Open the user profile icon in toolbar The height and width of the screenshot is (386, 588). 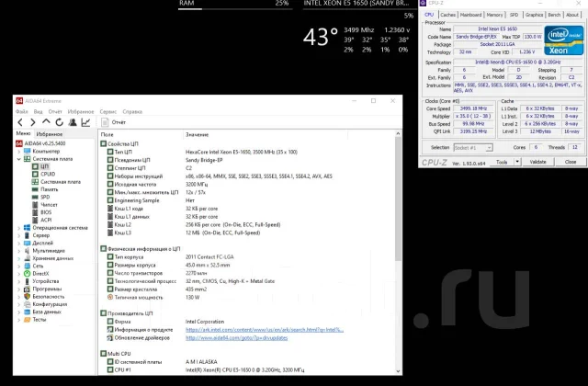(x=73, y=122)
